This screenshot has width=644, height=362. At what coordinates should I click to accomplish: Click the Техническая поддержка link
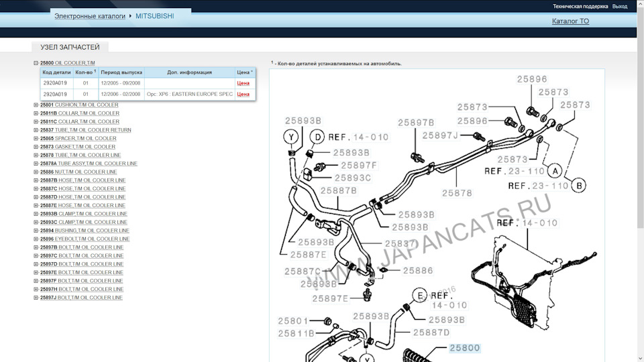(x=580, y=6)
